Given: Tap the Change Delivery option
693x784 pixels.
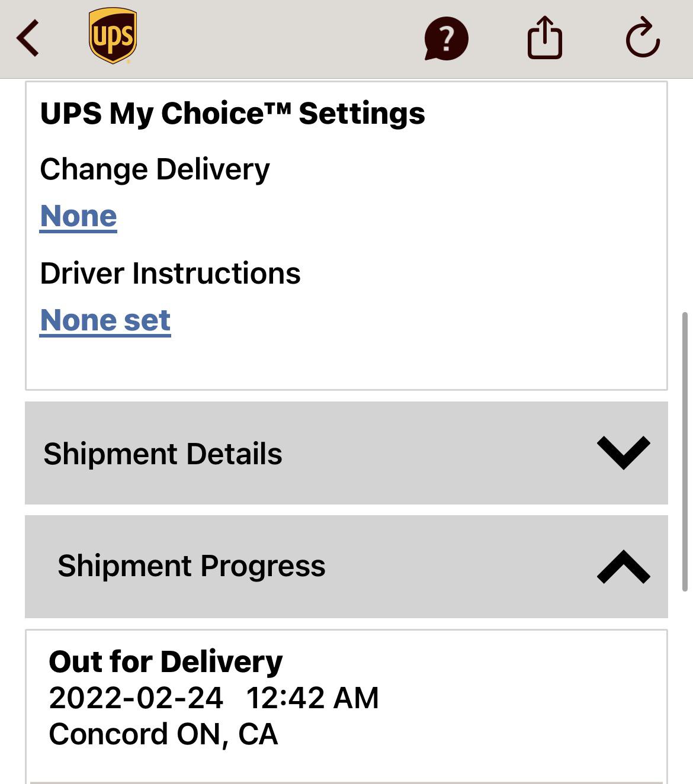Looking at the screenshot, I should pyautogui.click(x=154, y=169).
